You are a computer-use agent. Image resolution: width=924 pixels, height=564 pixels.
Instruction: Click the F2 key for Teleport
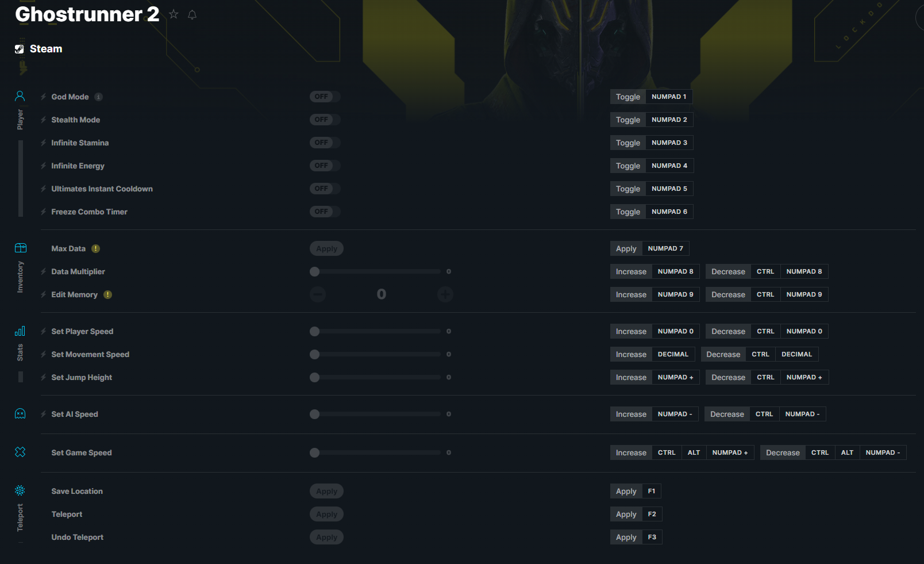(652, 514)
